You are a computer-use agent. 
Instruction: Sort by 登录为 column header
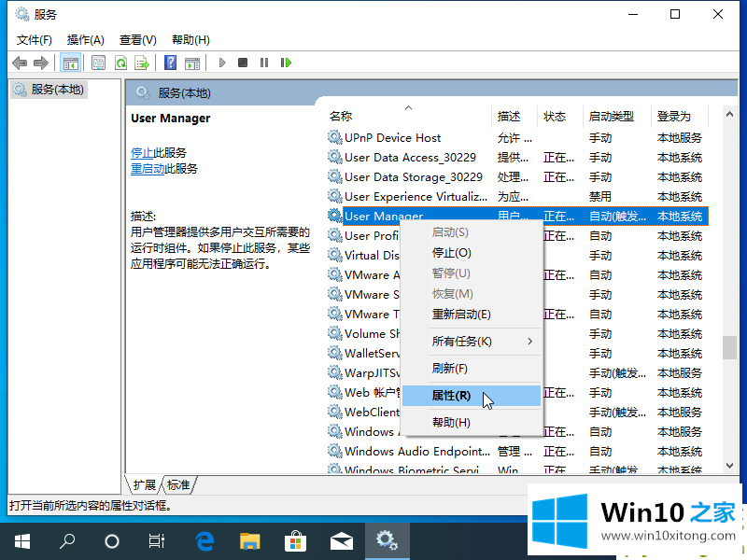[673, 116]
